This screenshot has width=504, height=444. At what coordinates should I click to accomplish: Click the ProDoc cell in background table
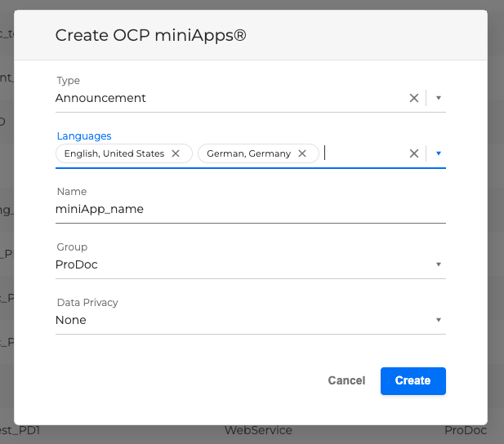point(466,430)
